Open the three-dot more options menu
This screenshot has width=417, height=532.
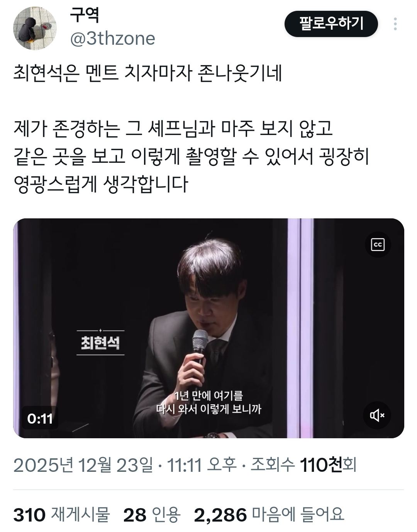click(395, 24)
